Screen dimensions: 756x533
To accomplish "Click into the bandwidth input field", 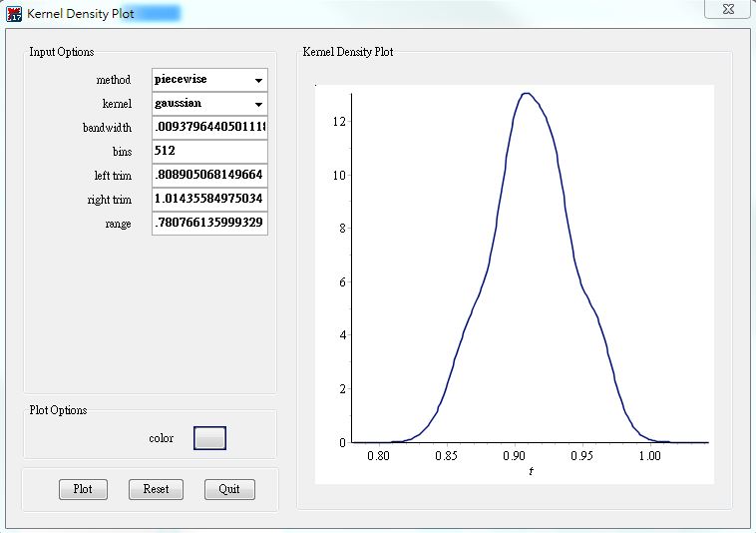I will [209, 128].
